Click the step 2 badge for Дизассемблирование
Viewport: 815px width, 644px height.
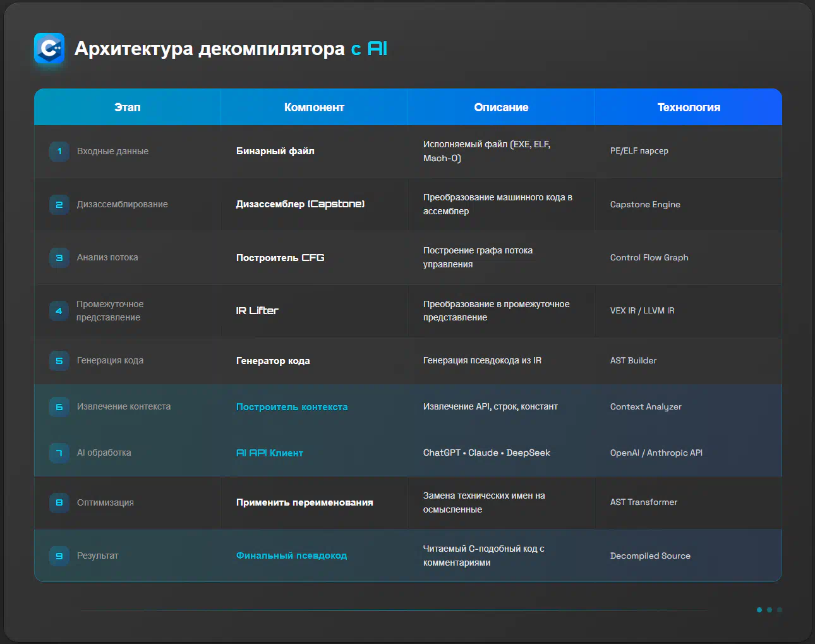pos(59,205)
